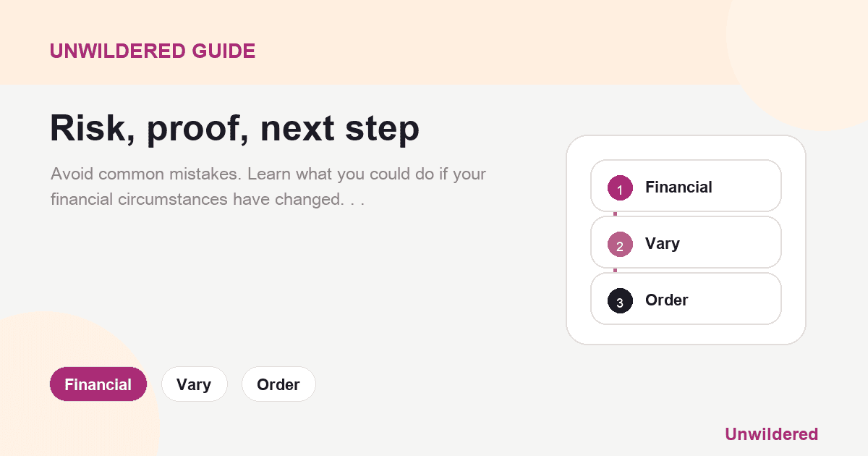
Task: Open the Vary step card in the list
Action: point(686,242)
